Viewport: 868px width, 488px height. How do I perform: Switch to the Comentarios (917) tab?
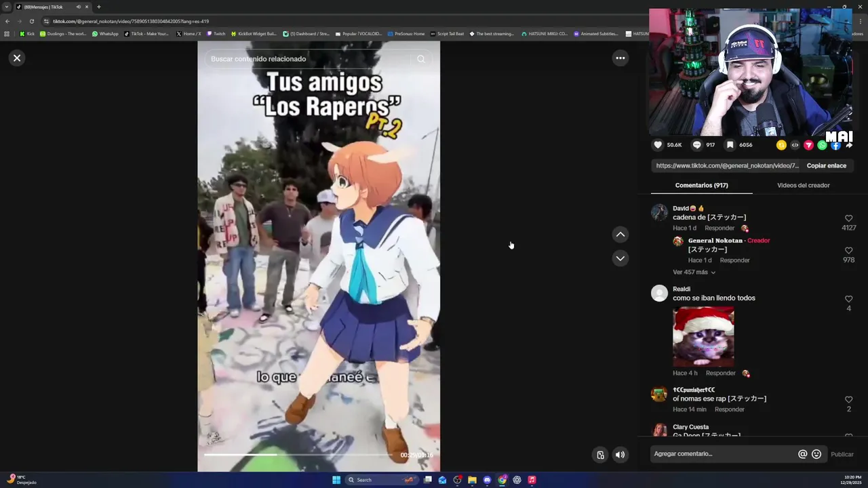tap(701, 185)
